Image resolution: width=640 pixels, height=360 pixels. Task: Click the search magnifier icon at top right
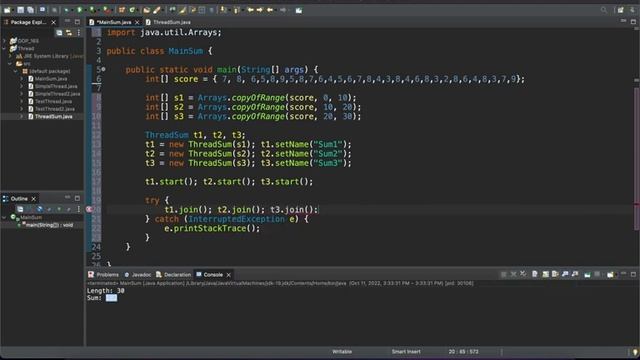pos(604,10)
